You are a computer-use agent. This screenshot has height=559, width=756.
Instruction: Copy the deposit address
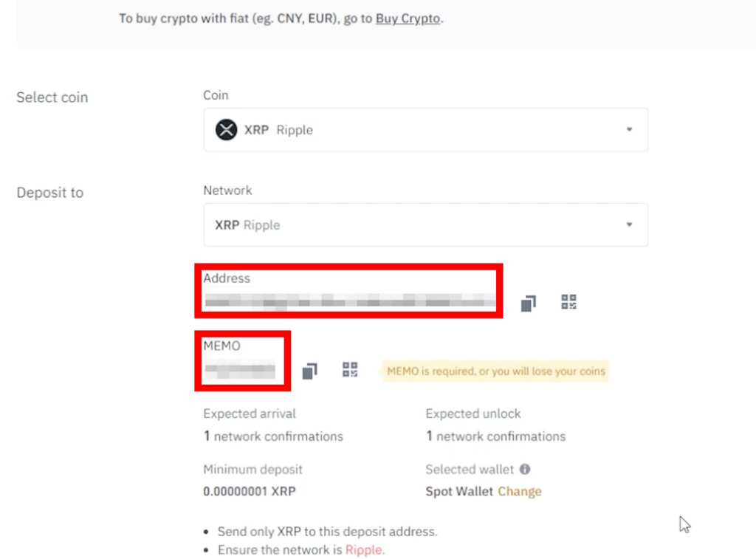tap(529, 303)
